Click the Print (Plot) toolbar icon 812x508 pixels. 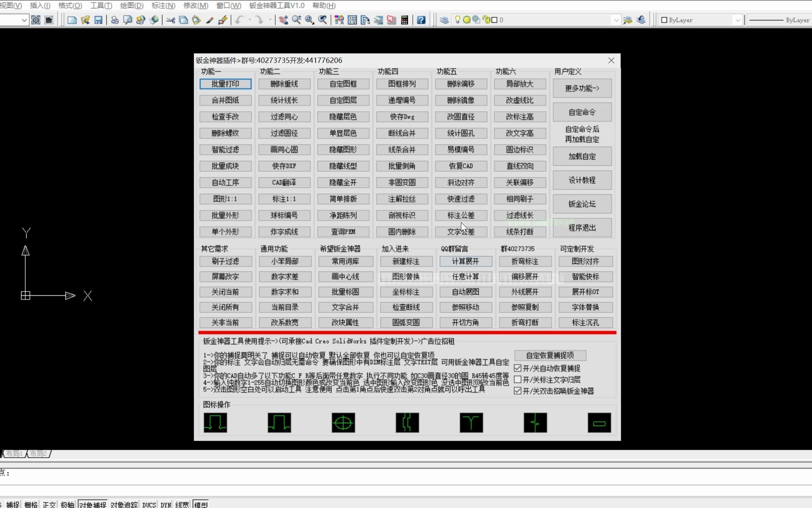coord(114,20)
